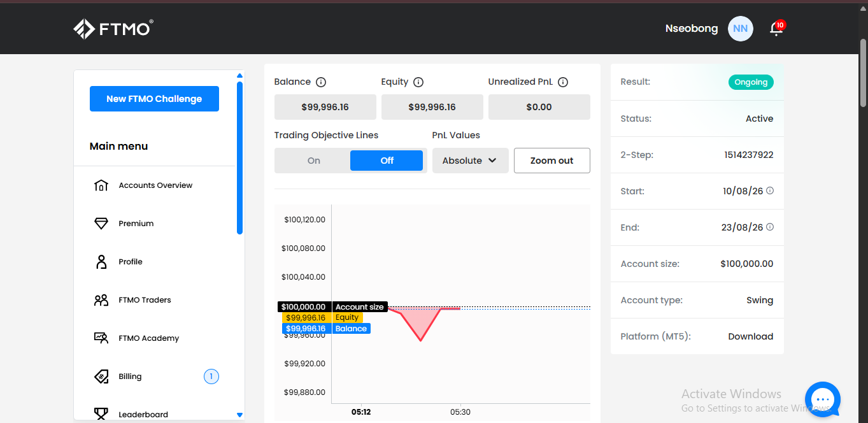Click New FTMO Challenge button
This screenshot has width=868, height=423.
pos(154,99)
